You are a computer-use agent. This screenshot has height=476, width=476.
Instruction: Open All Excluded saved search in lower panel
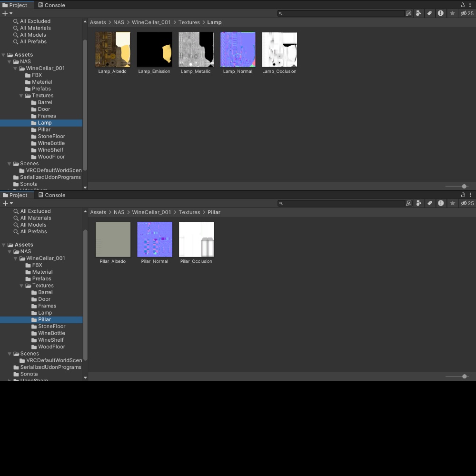(32, 211)
